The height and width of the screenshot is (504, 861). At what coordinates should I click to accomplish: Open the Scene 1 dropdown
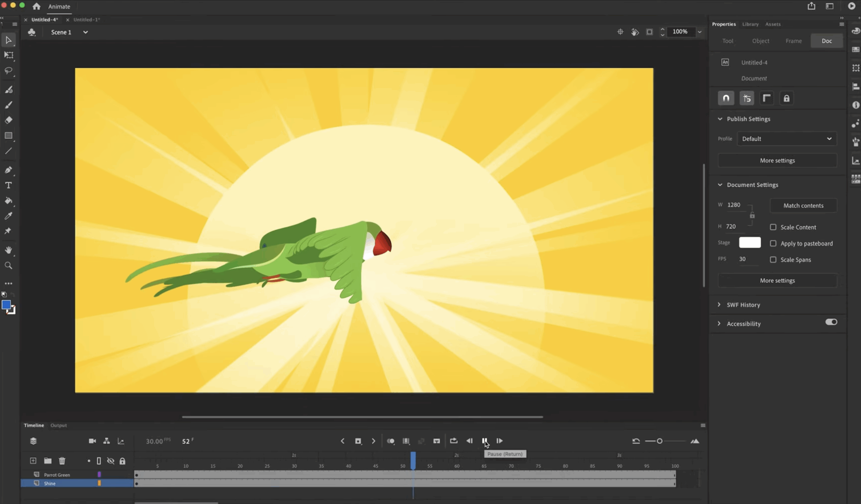(85, 32)
